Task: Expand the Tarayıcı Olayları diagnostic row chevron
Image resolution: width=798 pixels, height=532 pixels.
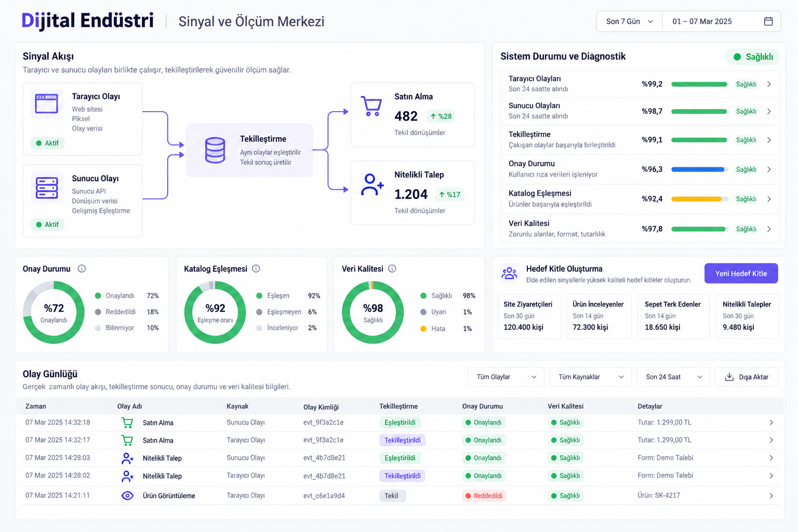Action: (x=769, y=84)
